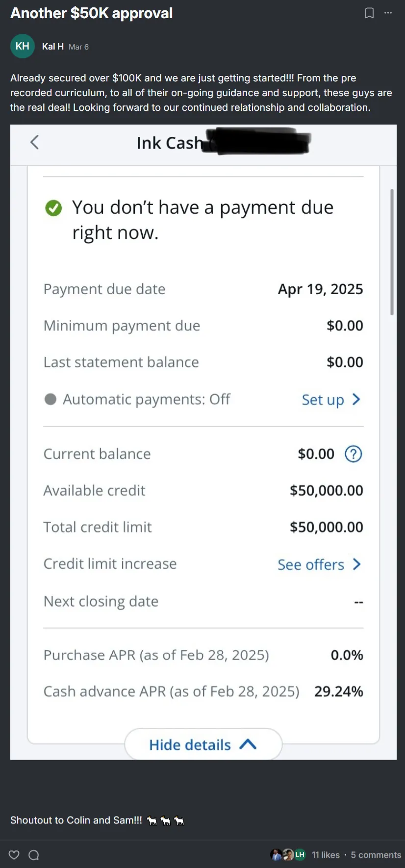Click the account details scrollbar

point(392,252)
